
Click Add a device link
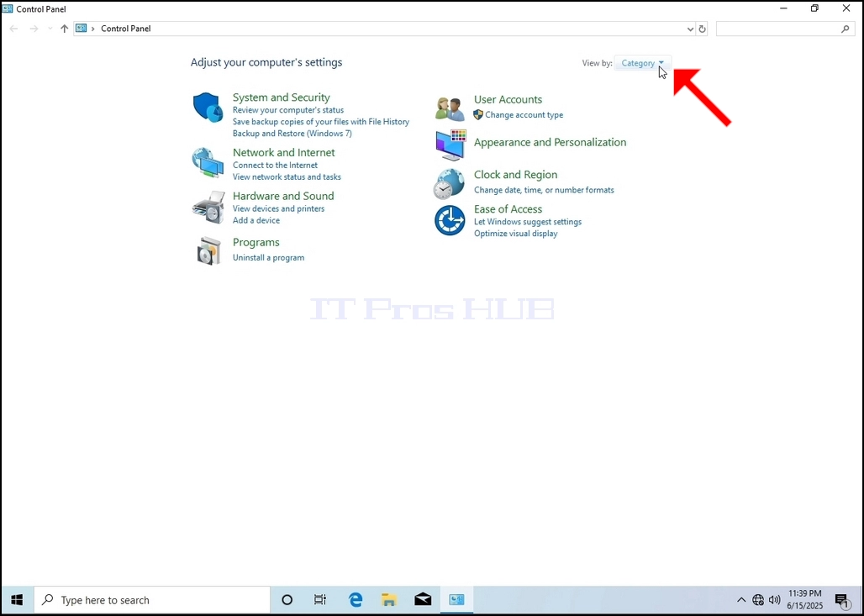tap(256, 220)
